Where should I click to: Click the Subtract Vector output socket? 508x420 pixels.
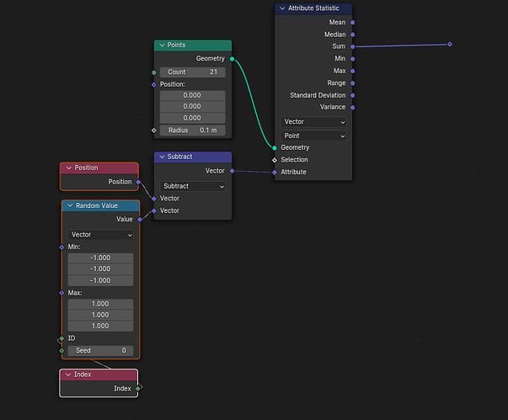pos(232,171)
